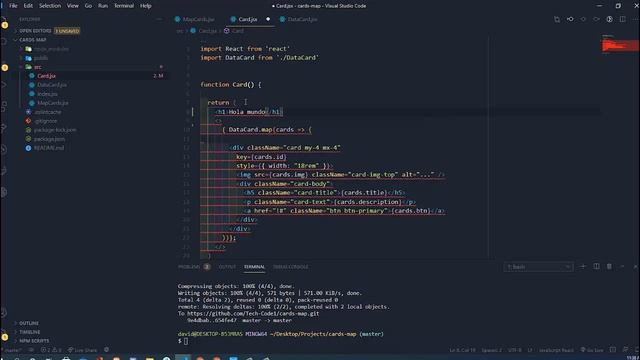Click Go Live in status bar
The image size is (640, 360).
592,350
